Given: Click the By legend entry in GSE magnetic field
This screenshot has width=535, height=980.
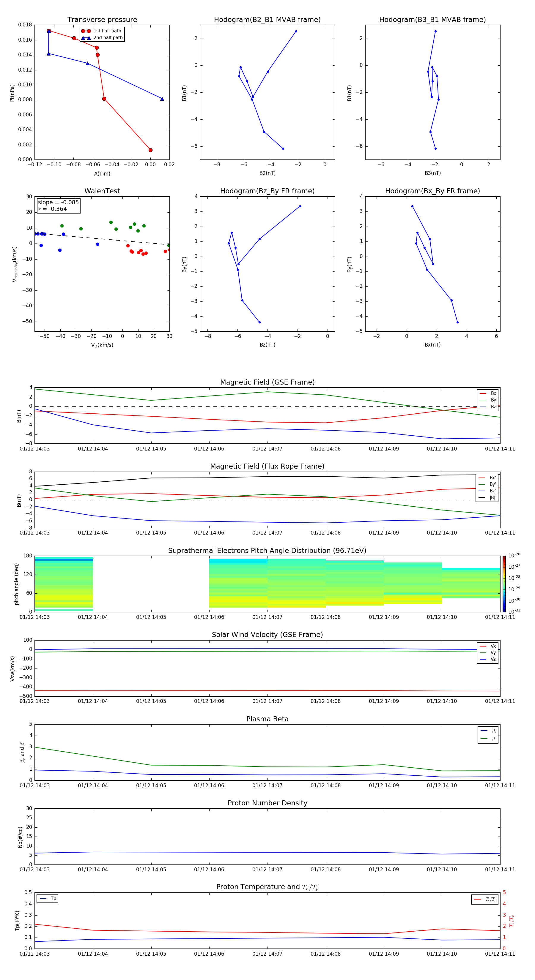Looking at the screenshot, I should coord(488,400).
